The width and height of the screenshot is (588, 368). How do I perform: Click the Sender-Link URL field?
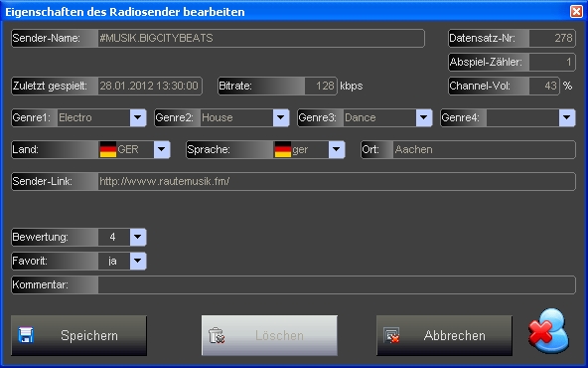(337, 181)
